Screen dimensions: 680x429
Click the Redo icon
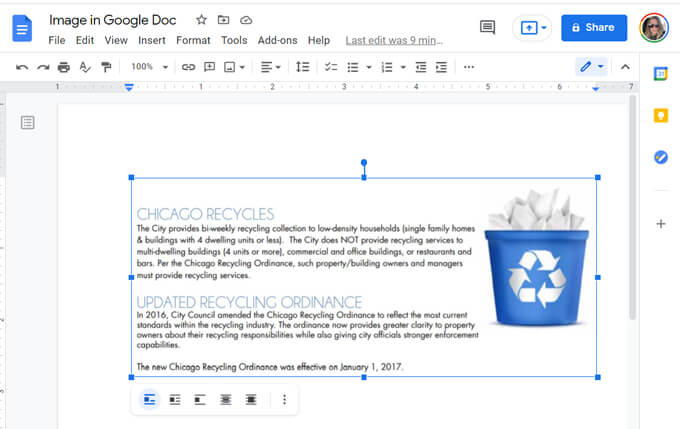click(x=43, y=67)
